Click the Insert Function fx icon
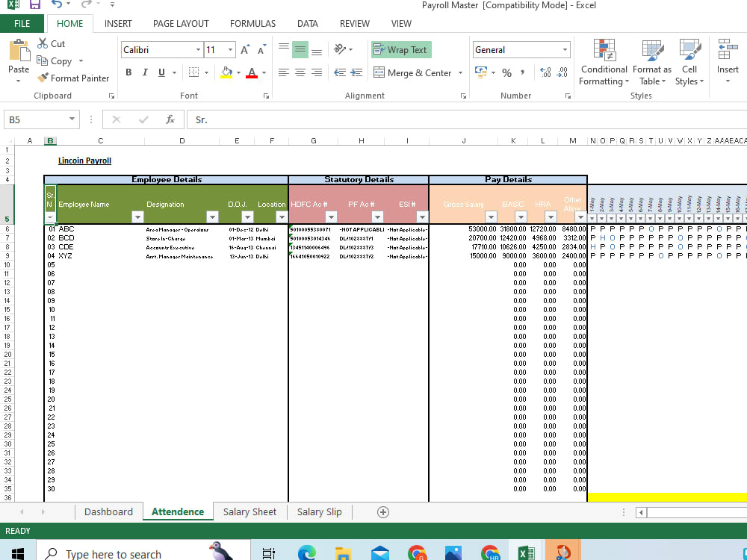Image resolution: width=747 pixels, height=560 pixels. 170,119
